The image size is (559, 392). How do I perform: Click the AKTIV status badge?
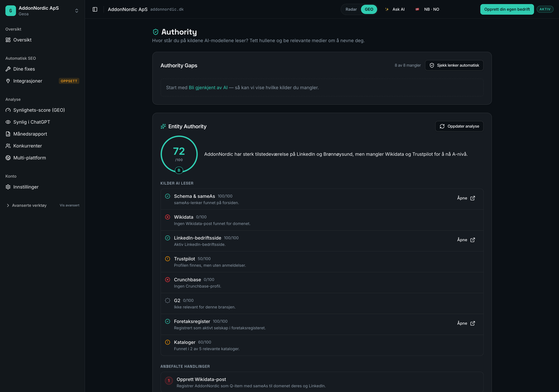545,9
